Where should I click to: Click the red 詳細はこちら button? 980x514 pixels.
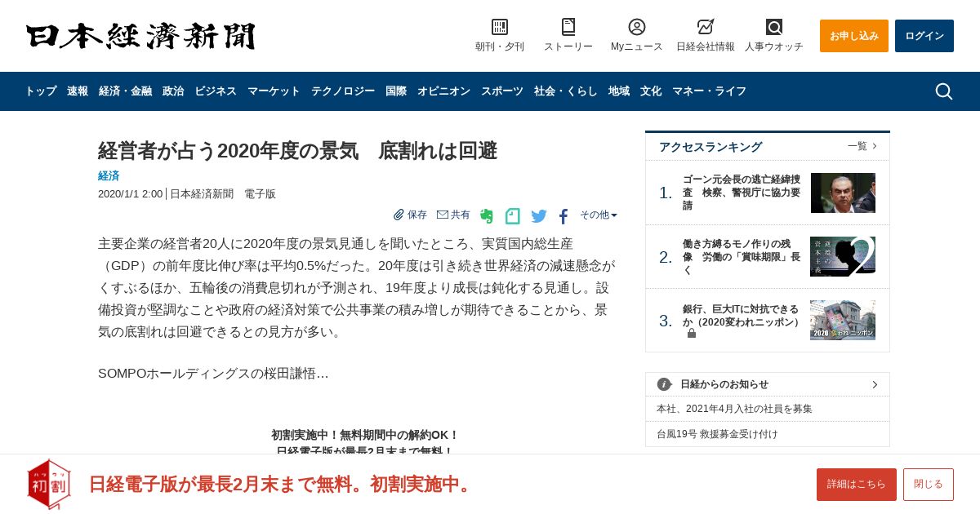(x=857, y=485)
